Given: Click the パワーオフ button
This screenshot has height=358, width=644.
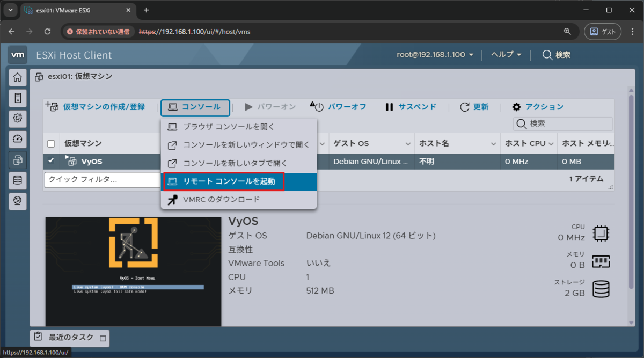Looking at the screenshot, I should click(339, 107).
